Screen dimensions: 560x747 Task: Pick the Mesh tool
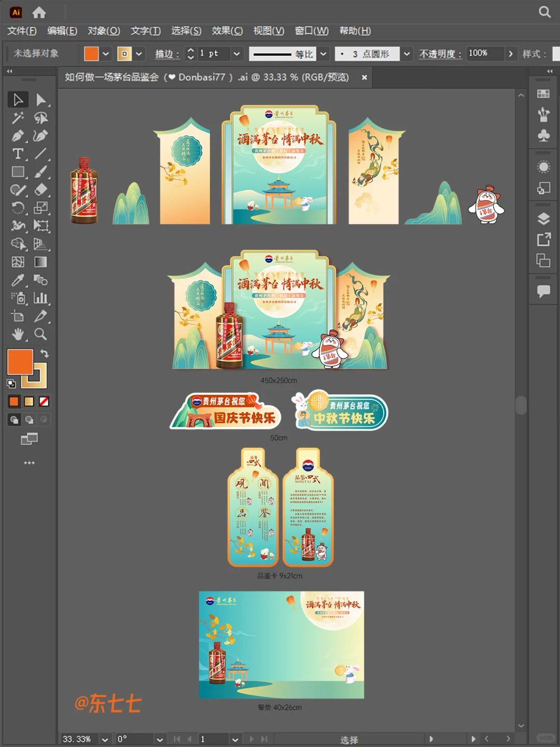click(18, 262)
